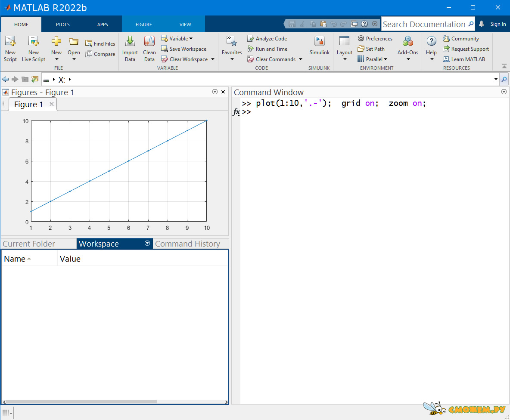Viewport: 510px width, 420px height.
Task: Click Learn MATLAB
Action: pos(464,59)
